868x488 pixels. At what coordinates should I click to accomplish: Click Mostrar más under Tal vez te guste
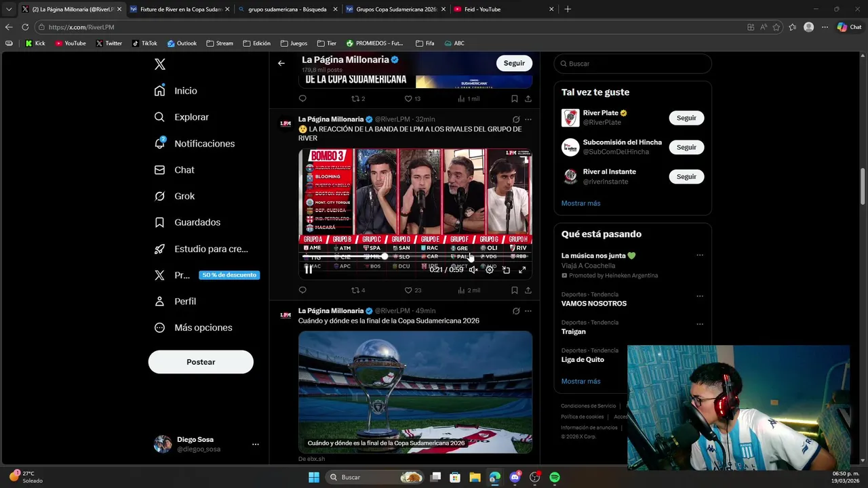580,203
